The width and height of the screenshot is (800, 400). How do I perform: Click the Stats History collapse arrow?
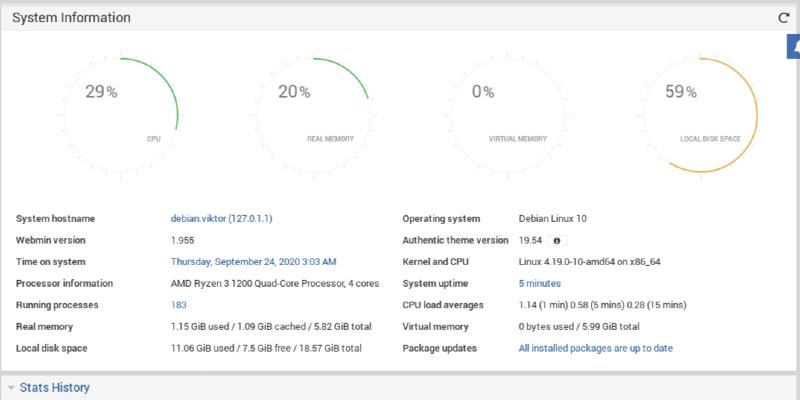[11, 387]
